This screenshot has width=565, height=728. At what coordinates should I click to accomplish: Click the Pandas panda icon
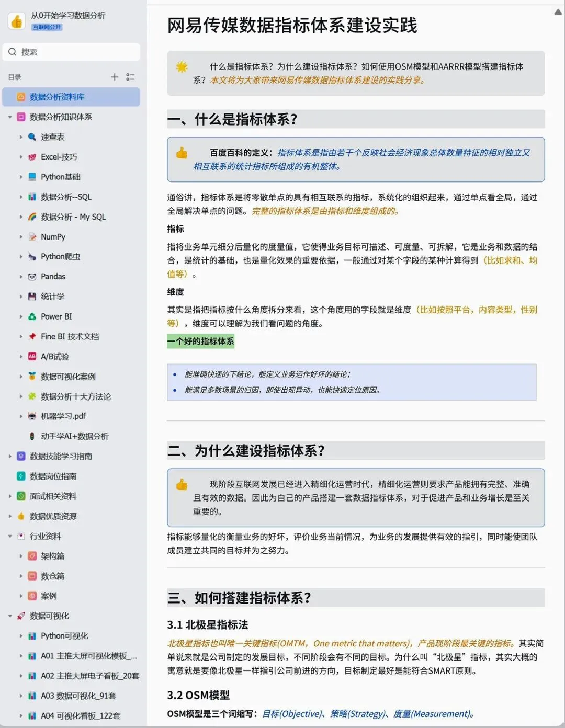point(32,276)
